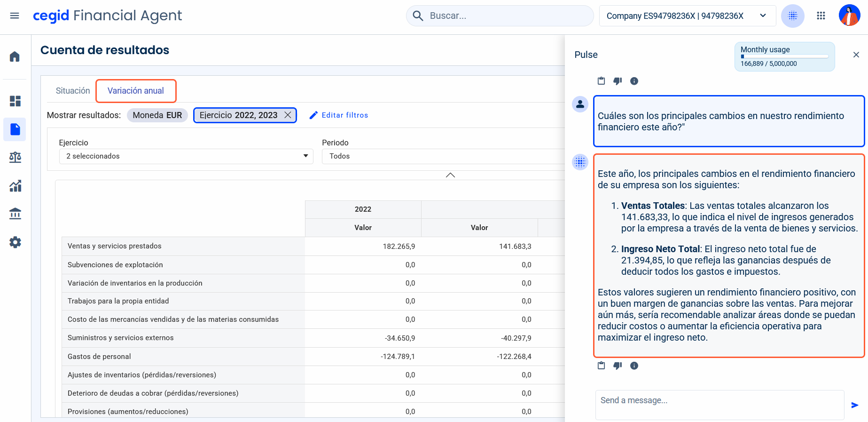Thumbs down the assistant's response
Image resolution: width=868 pixels, height=422 pixels.
(618, 366)
